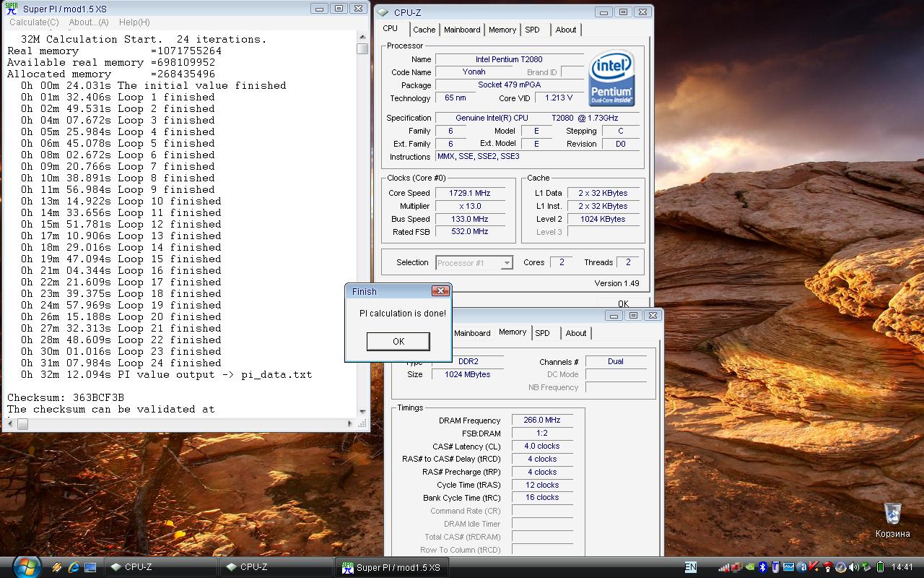
Task: Click the tray icon right of Bluetooth
Action: 776,567
